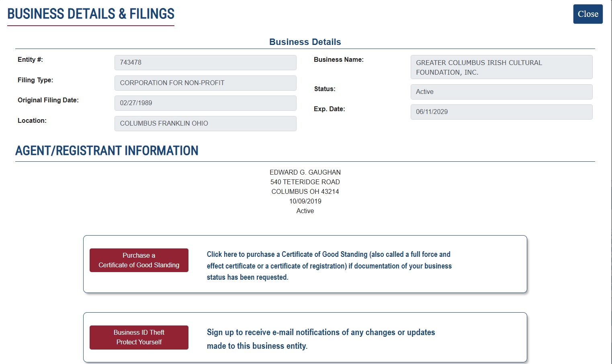Select the agent city line COLUMBUS OH 43214
The image size is (612, 364).
coord(305,191)
